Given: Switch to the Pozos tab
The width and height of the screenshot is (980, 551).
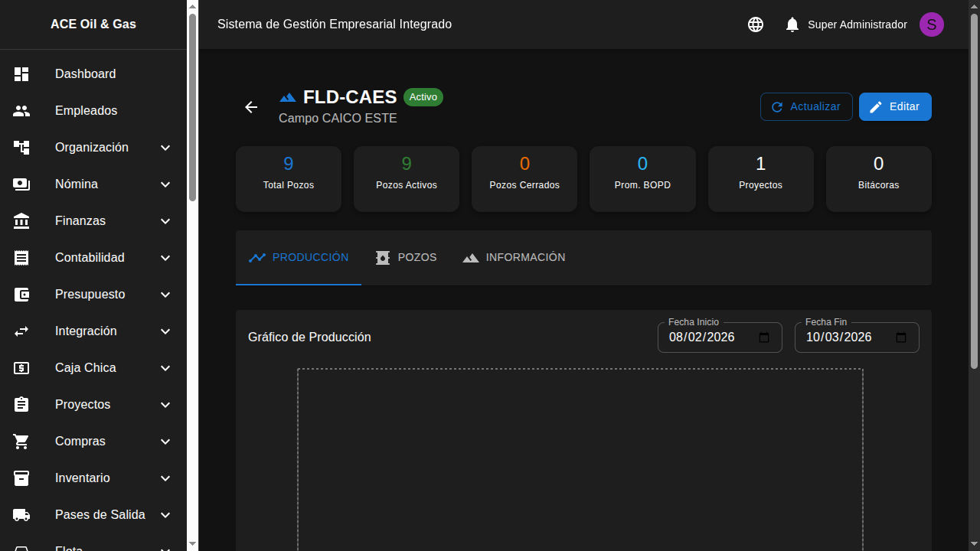Looking at the screenshot, I should click(x=406, y=258).
